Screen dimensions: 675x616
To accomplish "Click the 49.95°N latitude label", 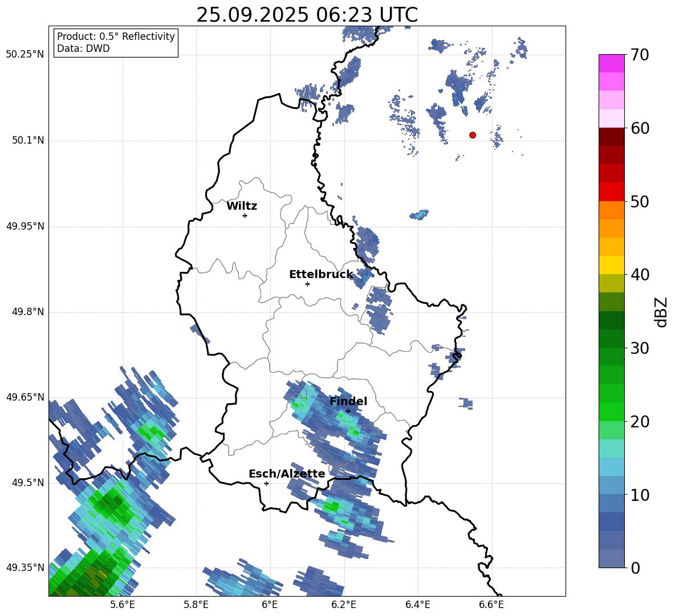I will coord(25,226).
